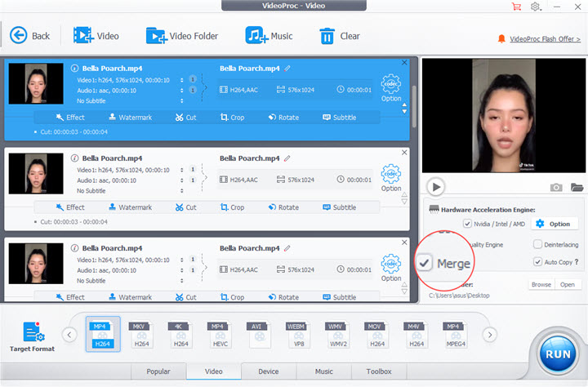Show info for the second video
The image size is (588, 387).
coord(74,158)
